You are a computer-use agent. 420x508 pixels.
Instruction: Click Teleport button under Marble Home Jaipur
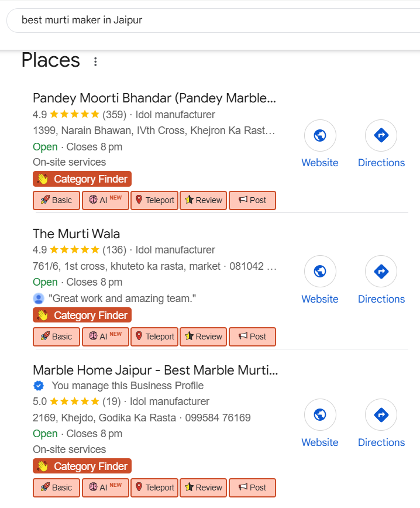point(154,488)
